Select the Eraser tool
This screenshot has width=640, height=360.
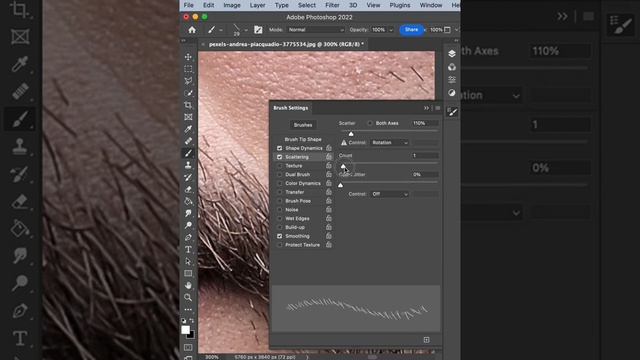pyautogui.click(x=188, y=189)
